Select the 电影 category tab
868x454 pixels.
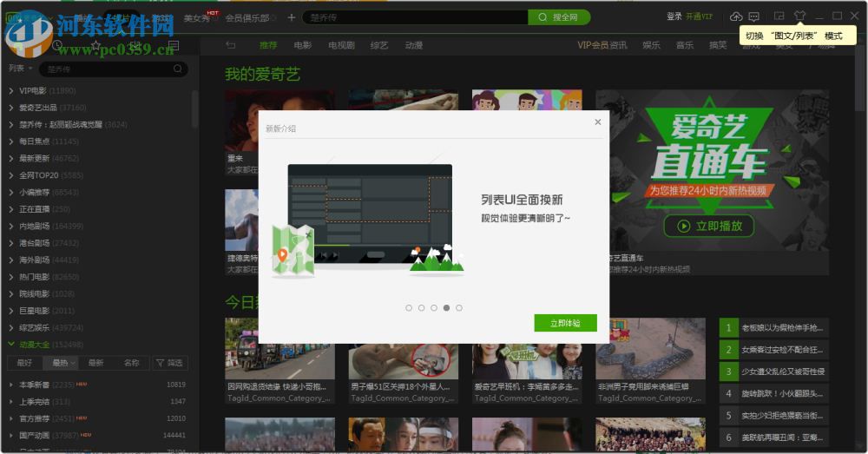303,45
